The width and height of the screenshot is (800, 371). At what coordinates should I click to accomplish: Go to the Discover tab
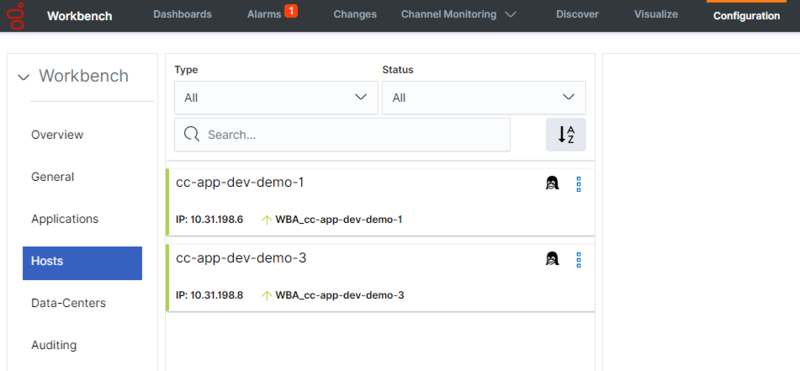click(578, 14)
